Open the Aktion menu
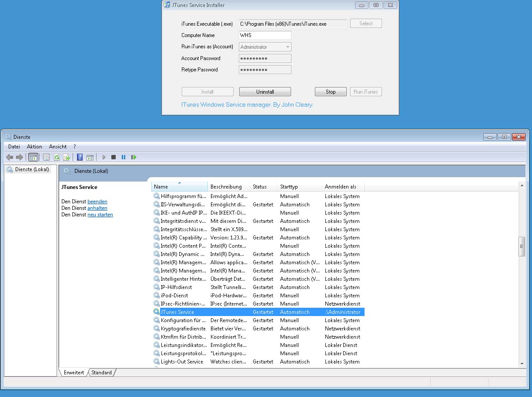532x397 pixels. tap(34, 147)
